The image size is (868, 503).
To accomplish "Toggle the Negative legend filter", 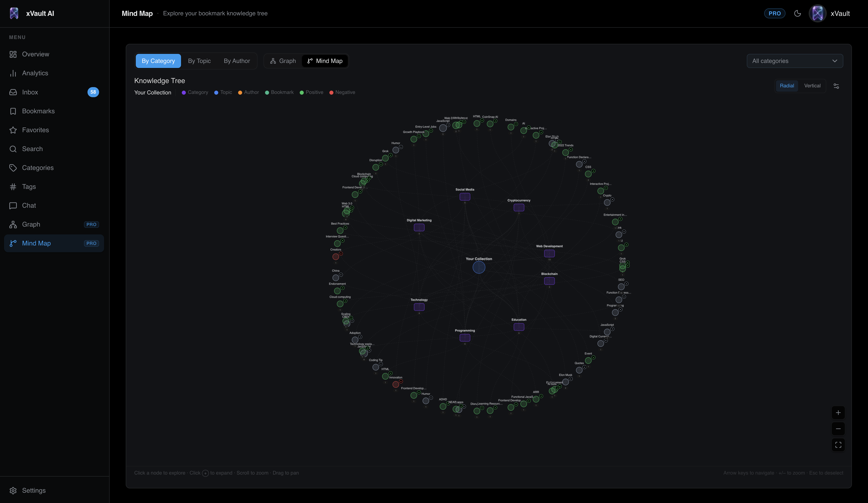I will pos(332,92).
